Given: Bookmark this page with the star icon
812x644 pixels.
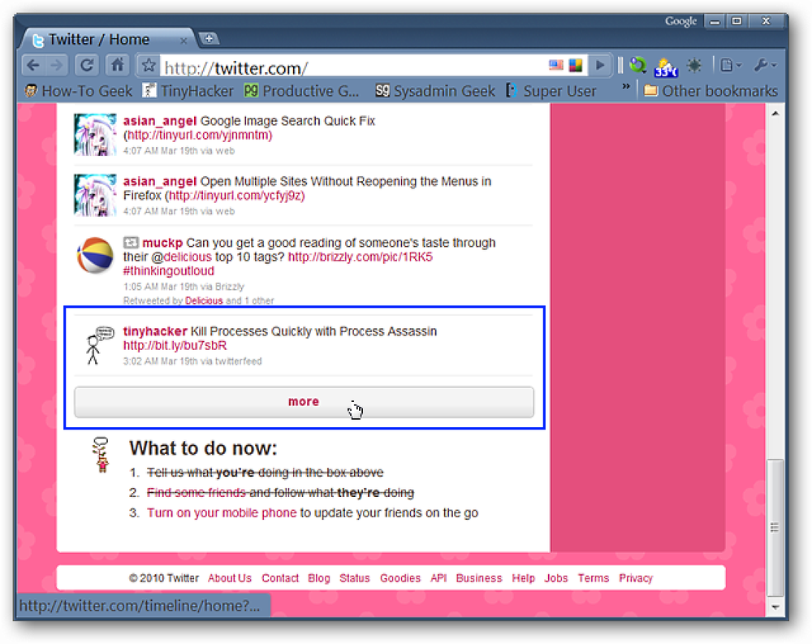Looking at the screenshot, I should 149,65.
